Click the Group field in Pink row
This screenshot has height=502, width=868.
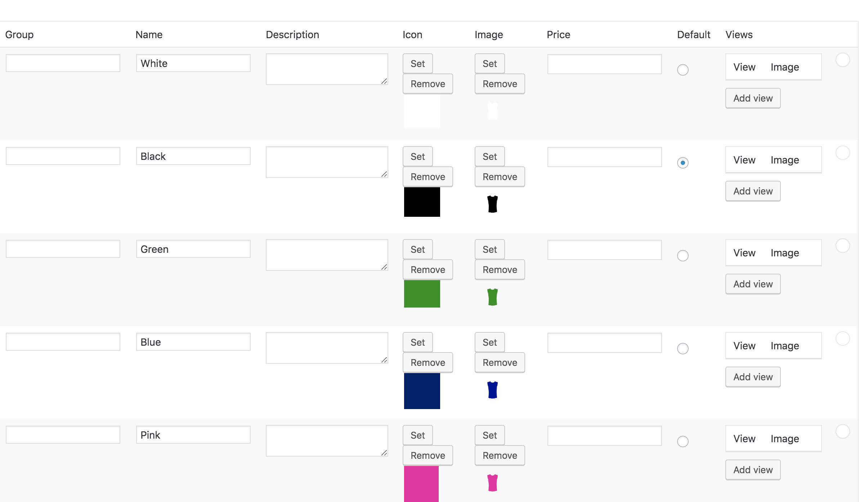click(x=63, y=435)
